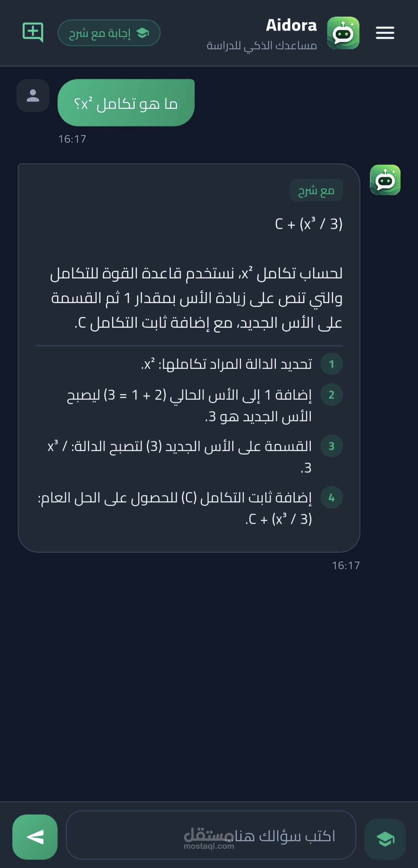Tap the Aidora robot logo in header
This screenshot has width=418, height=868.
pos(343,33)
